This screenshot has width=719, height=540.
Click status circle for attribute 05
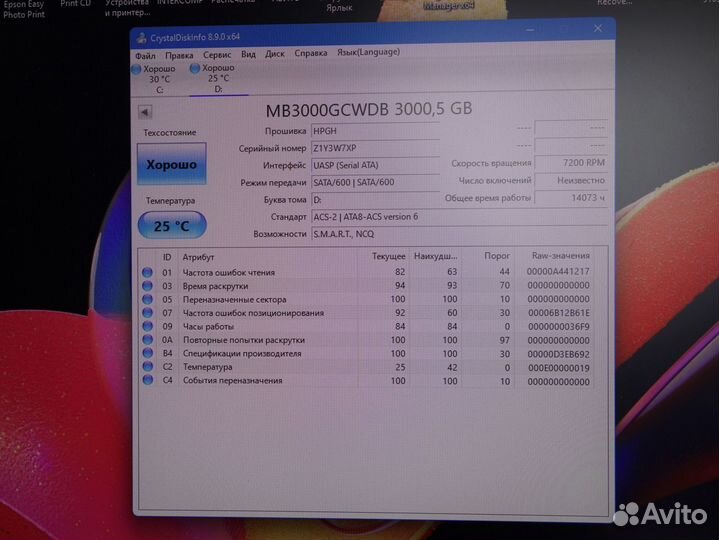coord(147,299)
